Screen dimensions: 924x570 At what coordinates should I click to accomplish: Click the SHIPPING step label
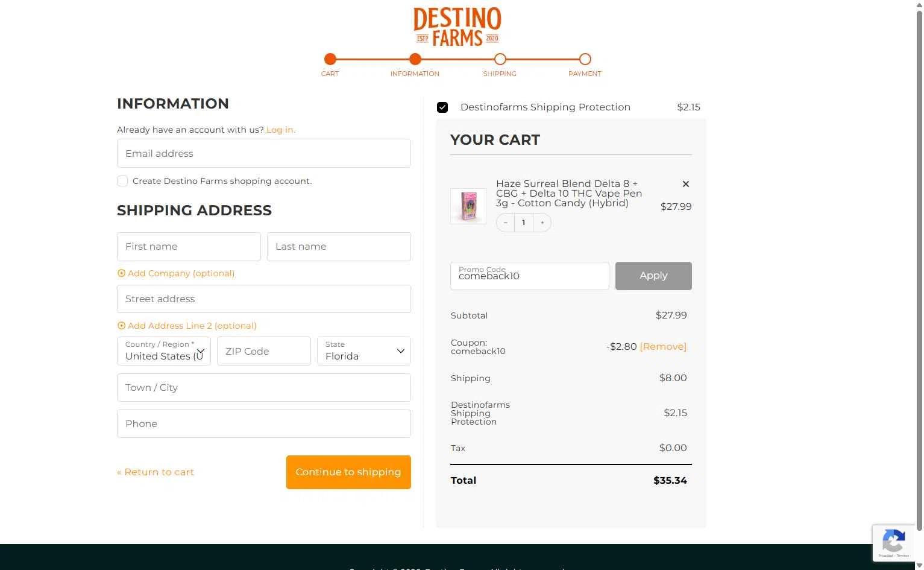(x=500, y=74)
